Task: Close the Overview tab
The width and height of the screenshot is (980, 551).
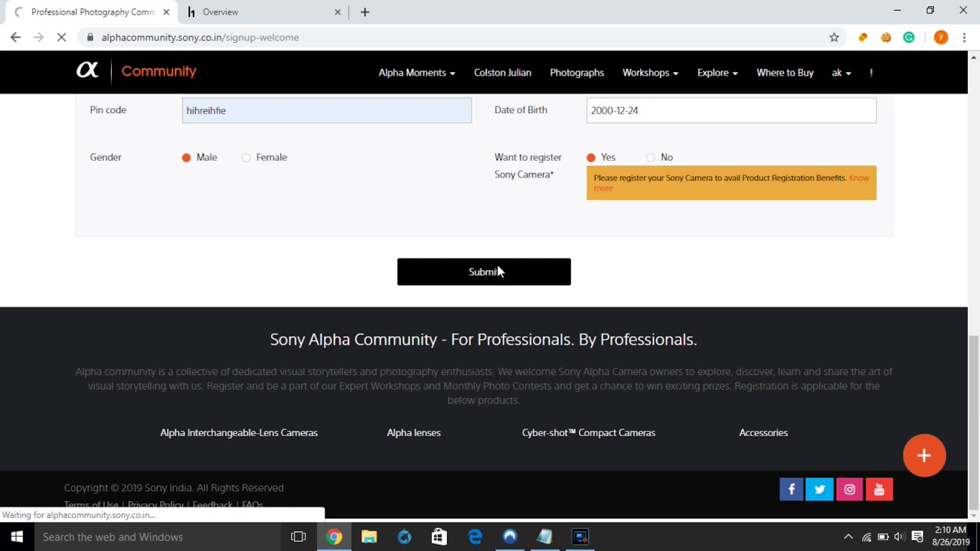Action: (x=338, y=11)
